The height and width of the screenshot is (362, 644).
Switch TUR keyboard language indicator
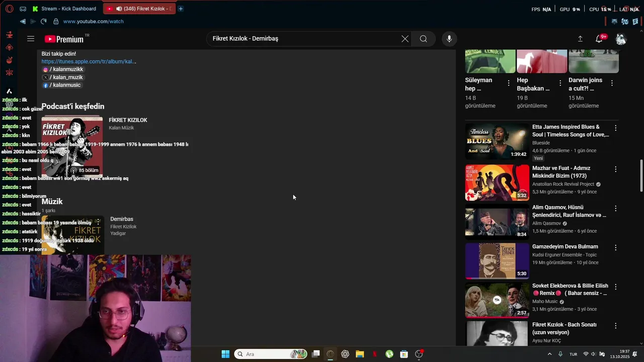click(573, 354)
